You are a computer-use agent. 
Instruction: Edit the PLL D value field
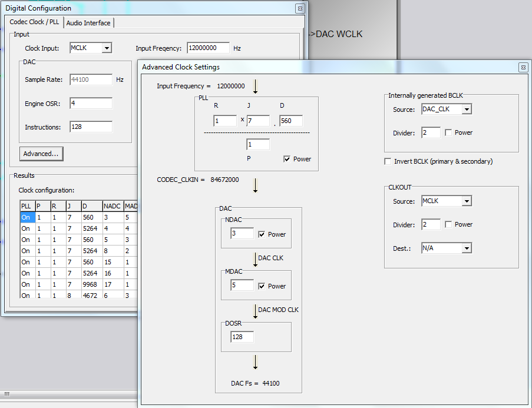[291, 121]
